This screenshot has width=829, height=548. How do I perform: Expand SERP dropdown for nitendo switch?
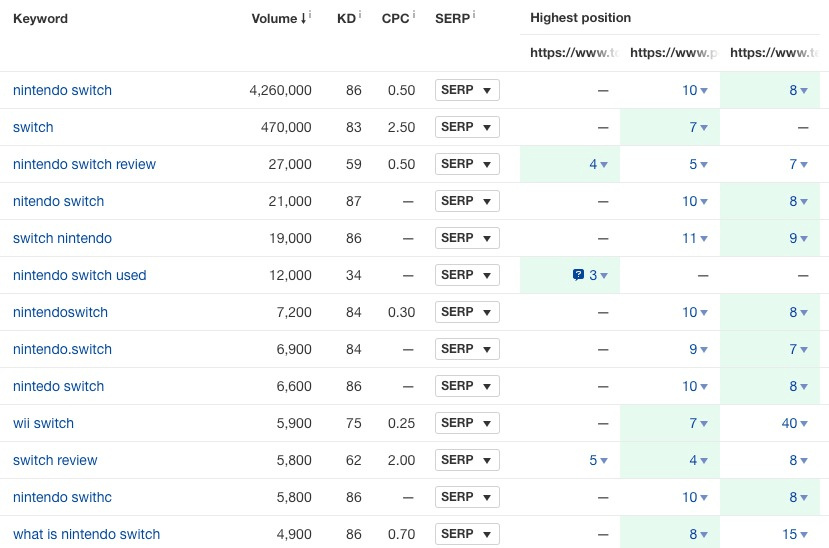[467, 201]
